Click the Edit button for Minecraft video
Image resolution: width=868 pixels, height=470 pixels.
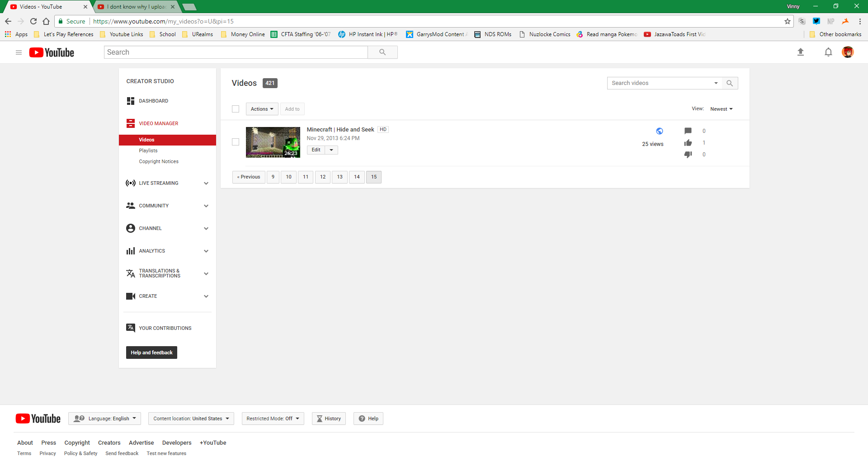coord(316,150)
